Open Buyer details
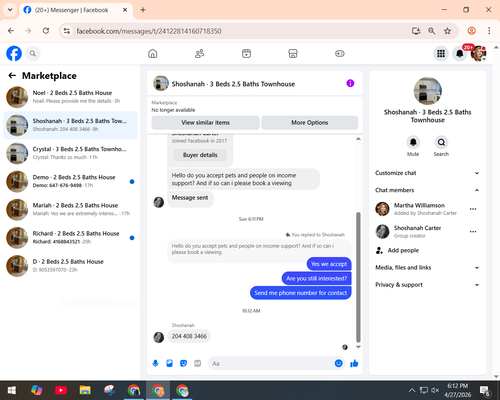Screen dimensions: 500x400 (200, 155)
